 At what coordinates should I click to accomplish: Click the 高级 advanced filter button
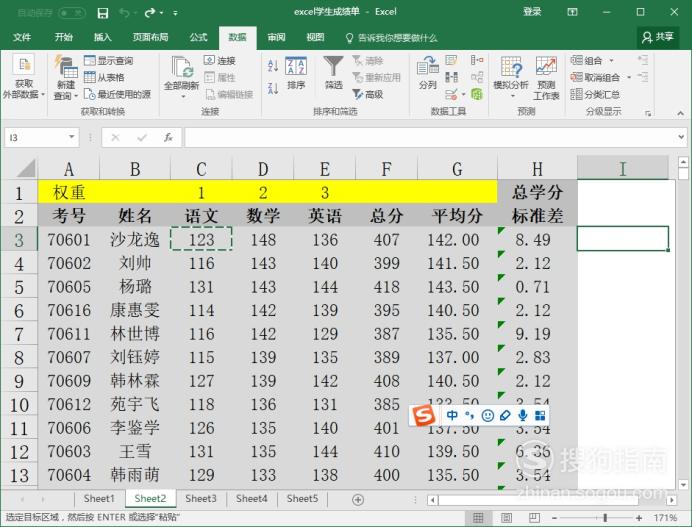tap(368, 94)
